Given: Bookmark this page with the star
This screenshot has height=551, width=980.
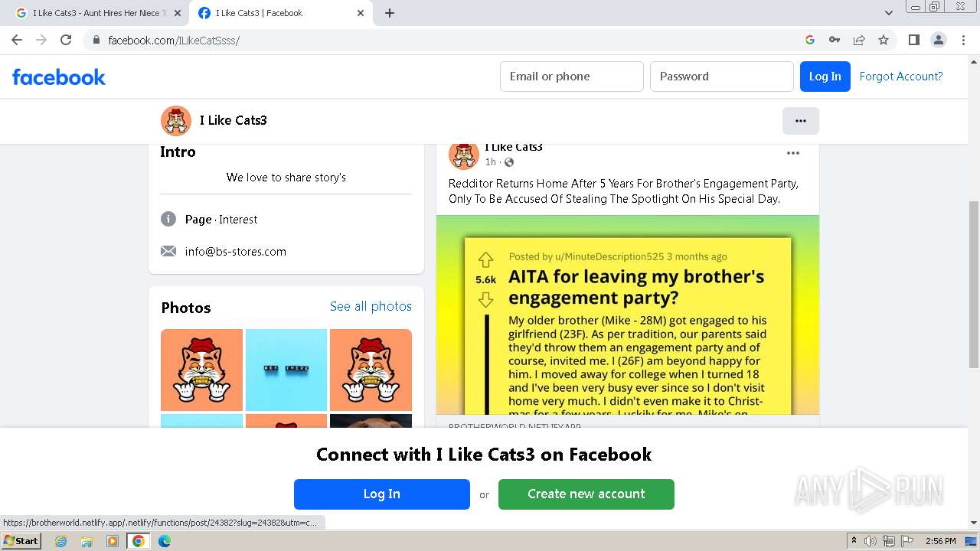Looking at the screenshot, I should click(884, 40).
